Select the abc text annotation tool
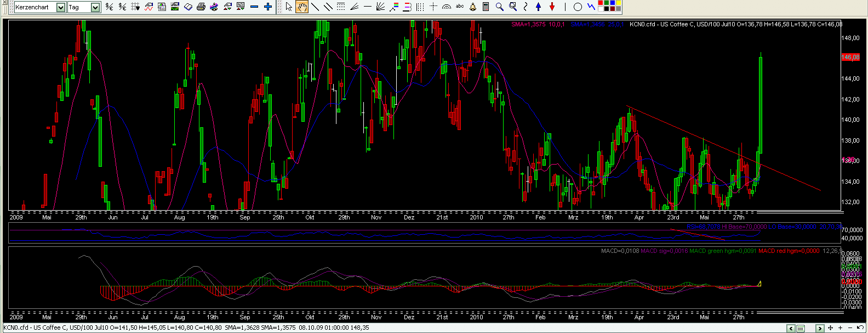The height and width of the screenshot is (333, 868). (x=460, y=6)
